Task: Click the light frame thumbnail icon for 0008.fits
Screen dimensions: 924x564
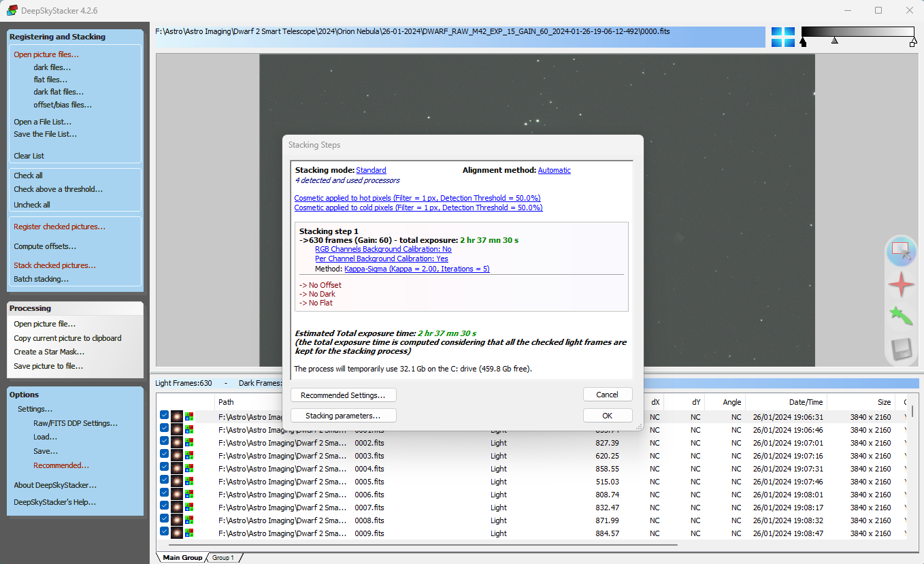Action: click(x=177, y=520)
